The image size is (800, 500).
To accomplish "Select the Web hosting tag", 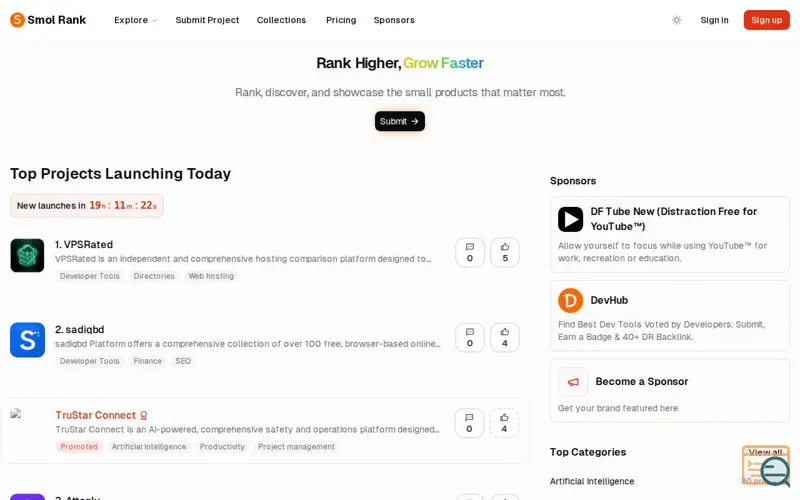I will coord(211,276).
